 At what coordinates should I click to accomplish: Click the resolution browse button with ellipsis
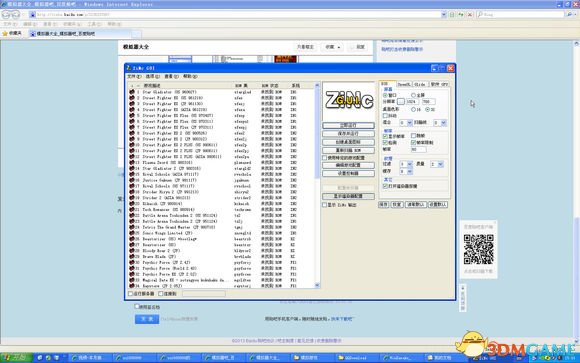click(401, 101)
